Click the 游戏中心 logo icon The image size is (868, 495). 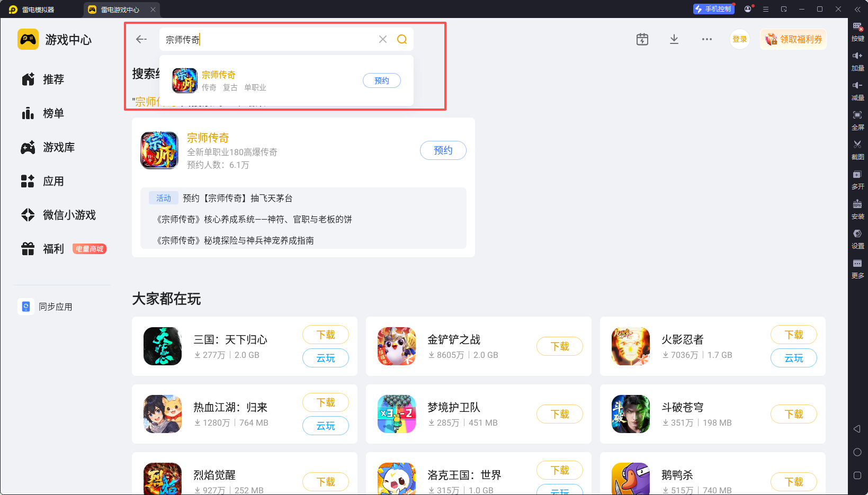(x=28, y=39)
